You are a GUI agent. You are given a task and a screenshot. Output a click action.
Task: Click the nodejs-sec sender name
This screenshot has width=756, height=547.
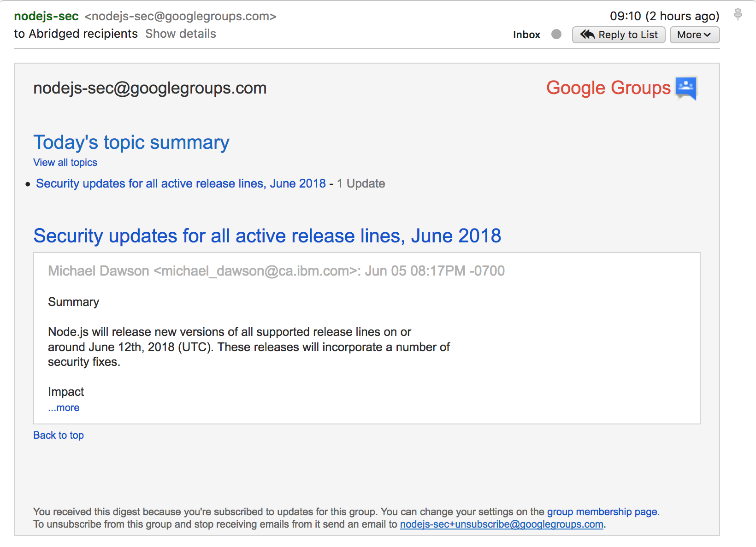[46, 16]
